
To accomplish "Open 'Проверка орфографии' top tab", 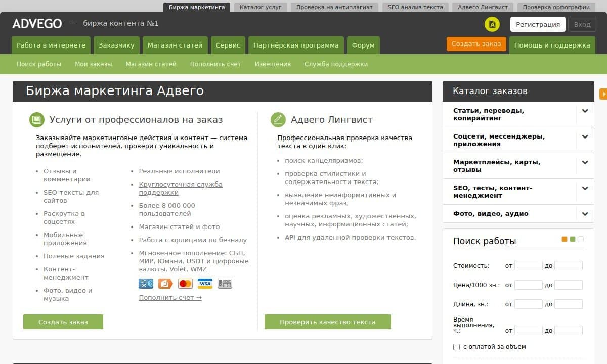I will coord(556,7).
